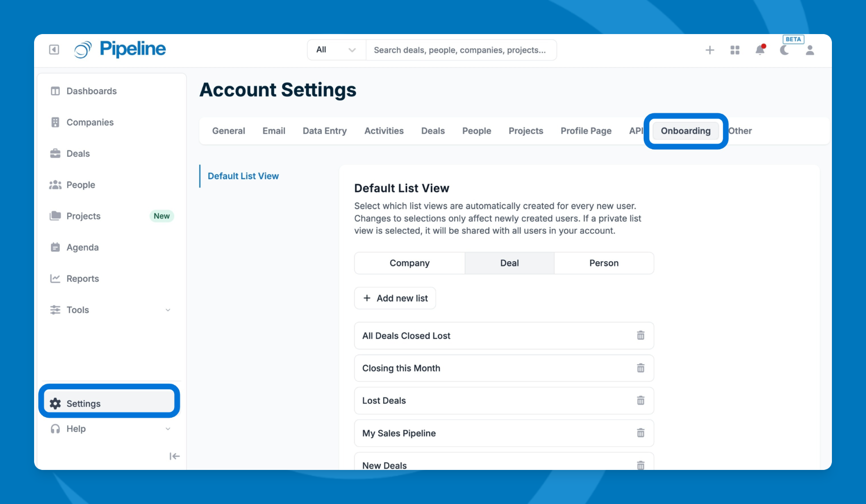866x504 pixels.
Task: Collapse the sidebar with arrow icon
Action: pyautogui.click(x=174, y=456)
